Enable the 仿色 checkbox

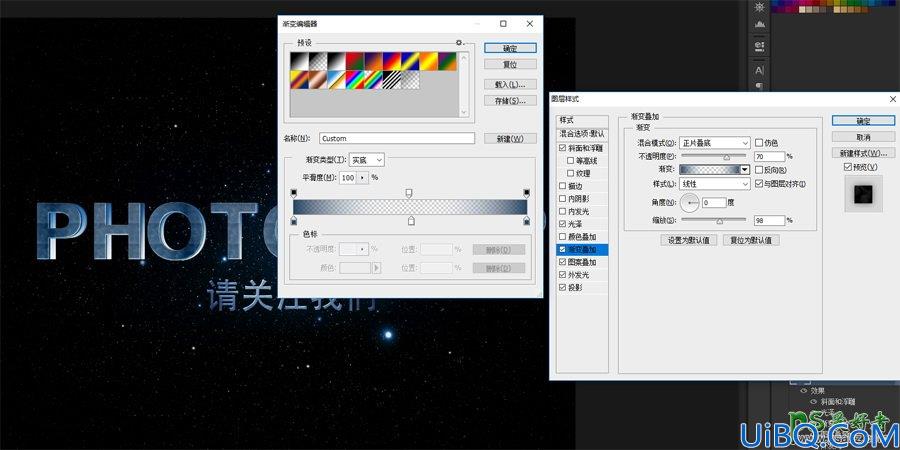point(759,142)
